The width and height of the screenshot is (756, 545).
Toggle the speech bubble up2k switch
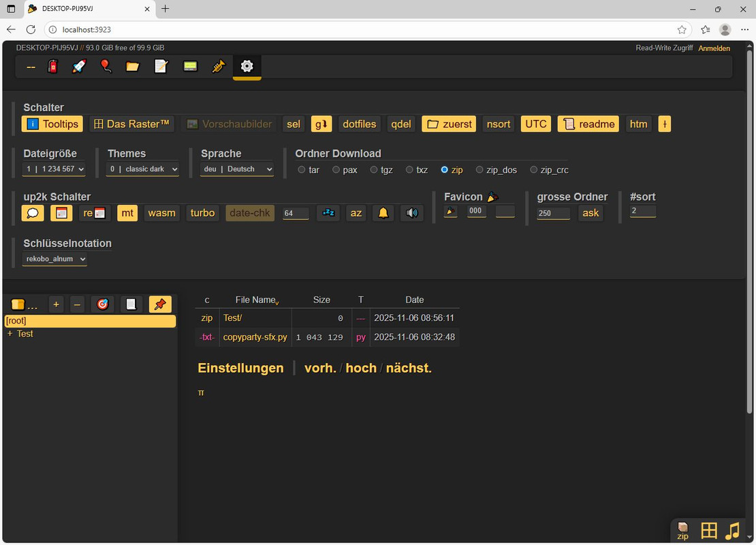33,213
